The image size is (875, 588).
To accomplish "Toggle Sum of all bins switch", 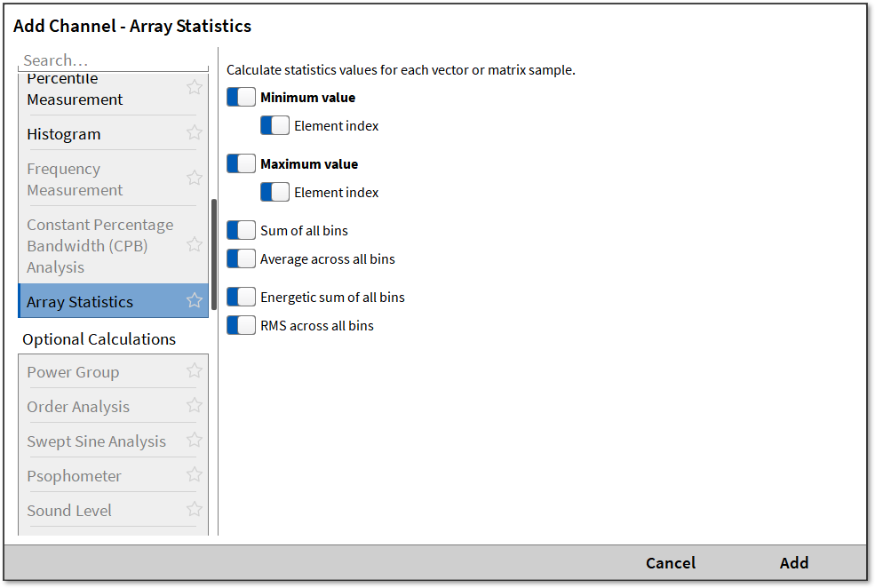I will pos(241,231).
